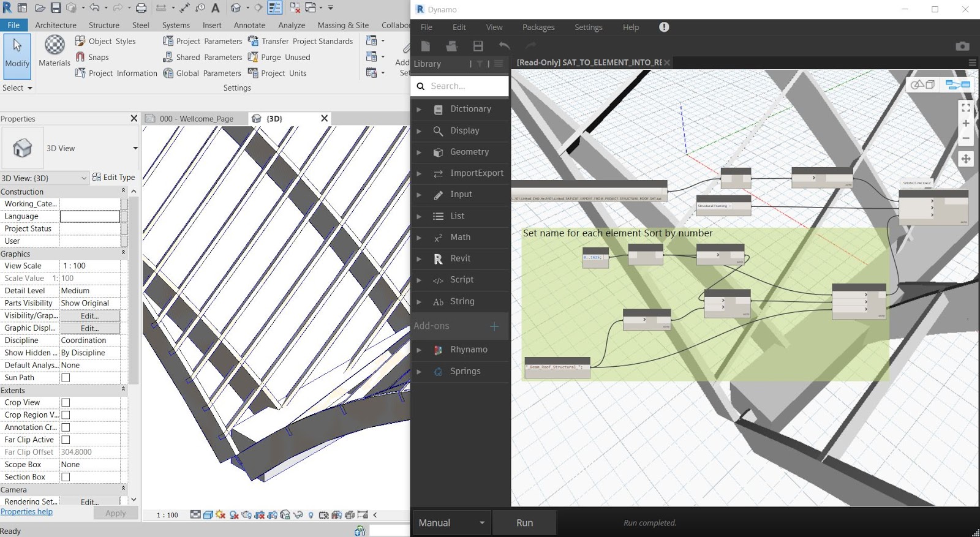Click Dynamo library search field
This screenshot has width=980, height=537.
coord(460,86)
